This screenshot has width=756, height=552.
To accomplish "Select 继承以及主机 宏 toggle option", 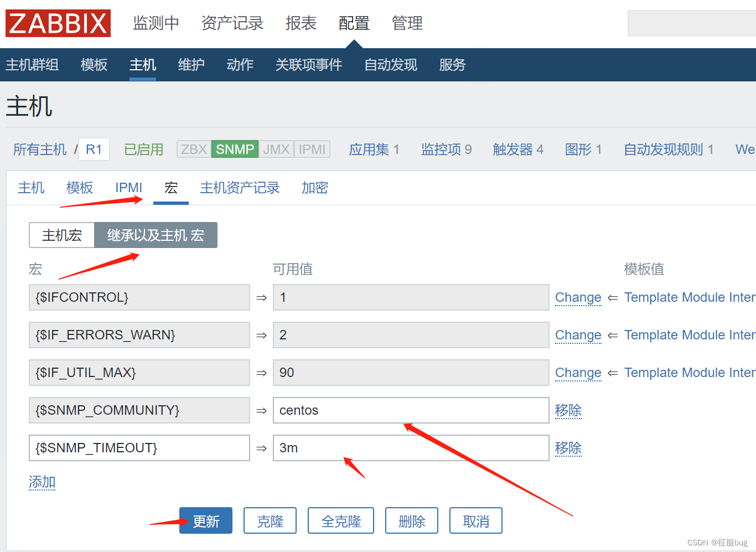I will 156,235.
